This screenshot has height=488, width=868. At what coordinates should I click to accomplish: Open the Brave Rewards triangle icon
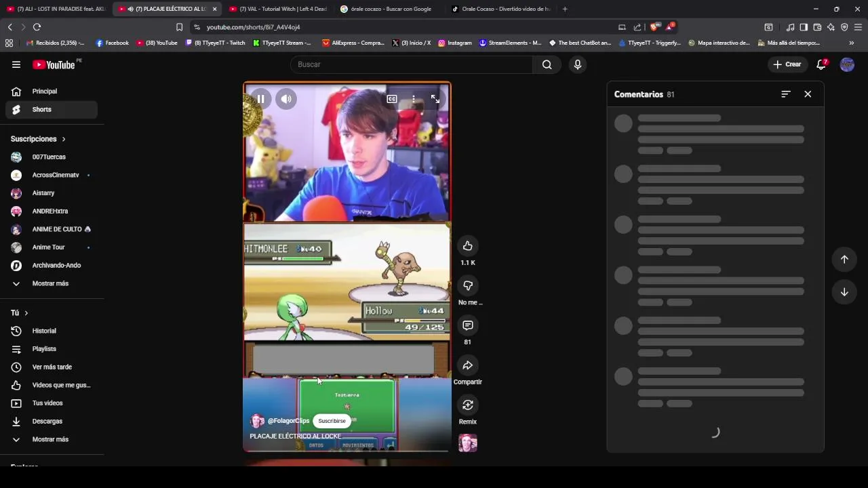670,27
